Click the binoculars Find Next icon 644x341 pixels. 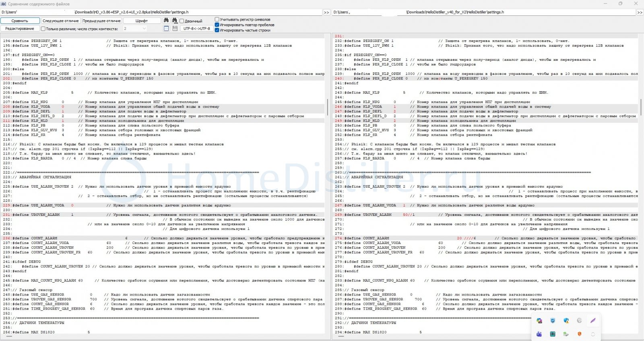click(175, 21)
